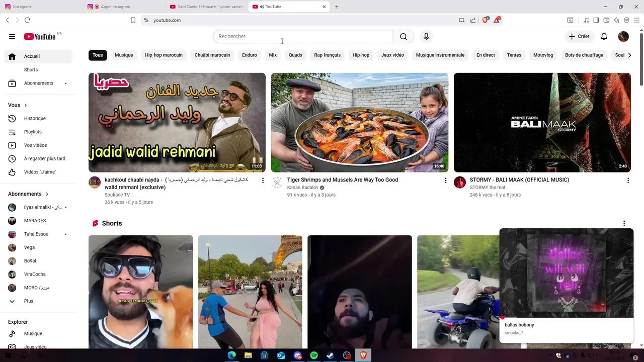
Task: Open a new browser tab
Action: point(337,7)
